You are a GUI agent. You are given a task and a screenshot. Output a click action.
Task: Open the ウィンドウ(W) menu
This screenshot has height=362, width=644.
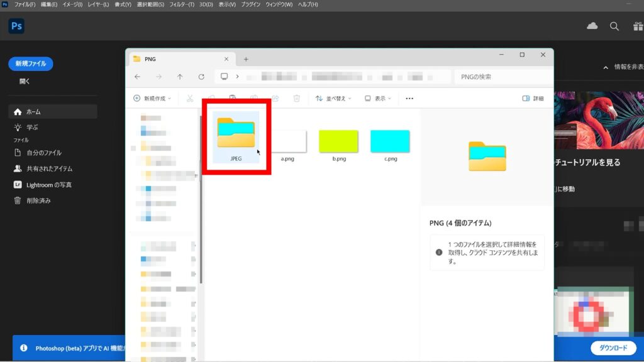pos(279,4)
